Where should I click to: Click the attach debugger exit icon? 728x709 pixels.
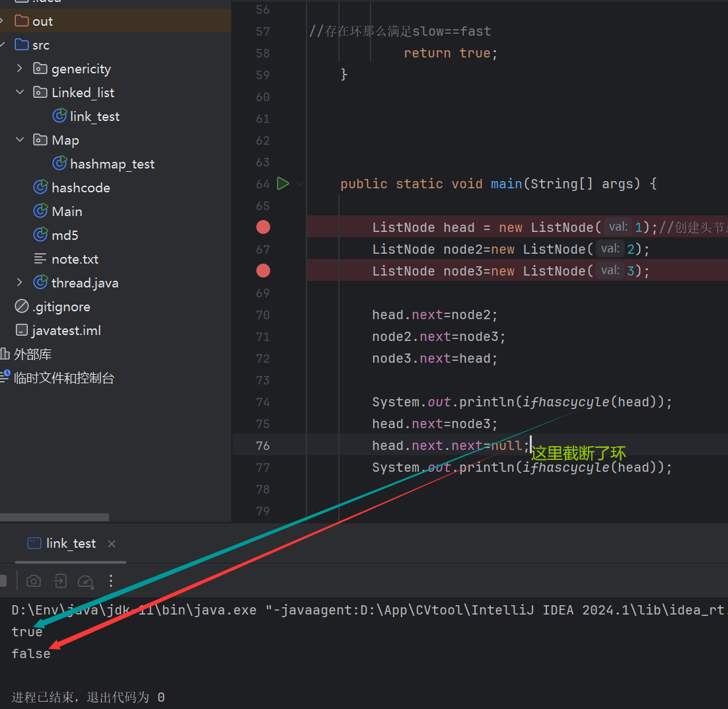tap(60, 581)
